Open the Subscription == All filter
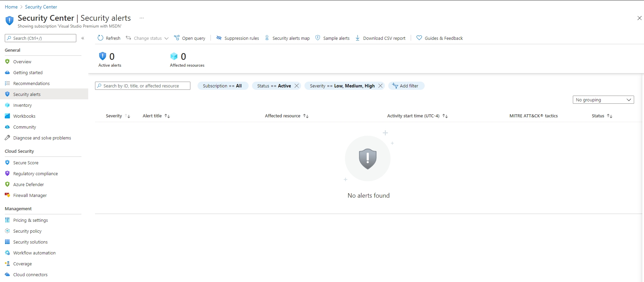 pyautogui.click(x=222, y=86)
